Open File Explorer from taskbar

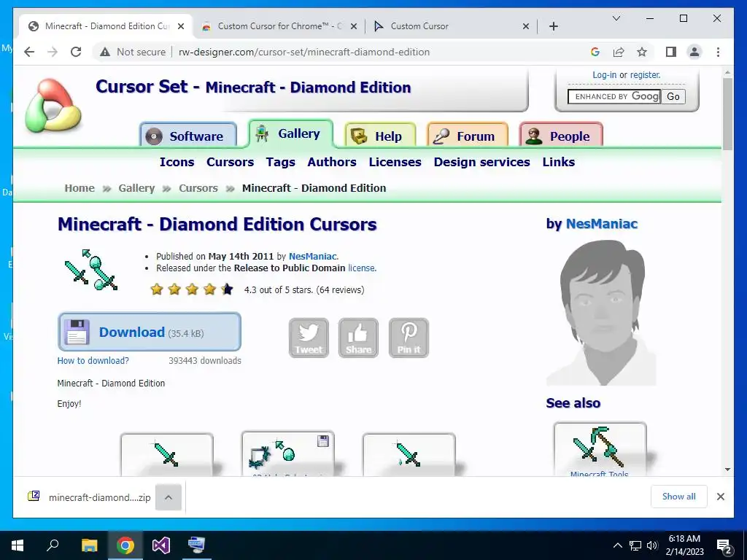point(89,545)
